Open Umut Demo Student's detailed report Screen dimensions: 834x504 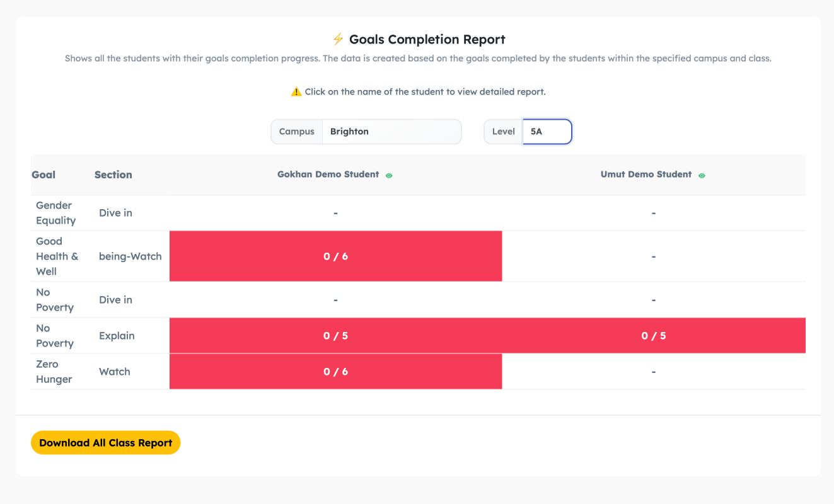click(646, 175)
